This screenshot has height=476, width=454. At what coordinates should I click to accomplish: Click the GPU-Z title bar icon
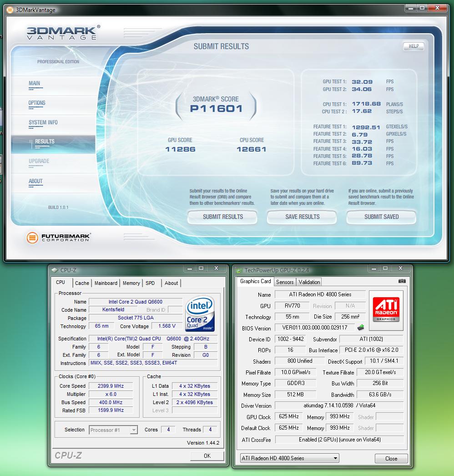(x=239, y=270)
